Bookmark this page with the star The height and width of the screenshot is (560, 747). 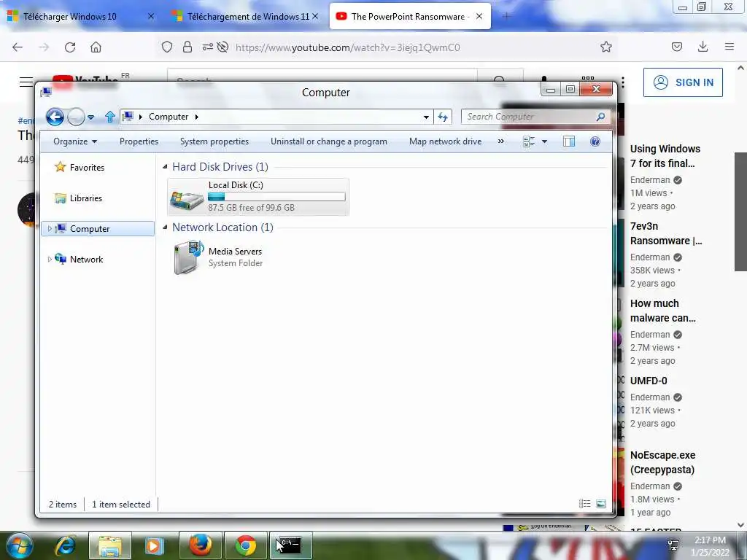(606, 47)
